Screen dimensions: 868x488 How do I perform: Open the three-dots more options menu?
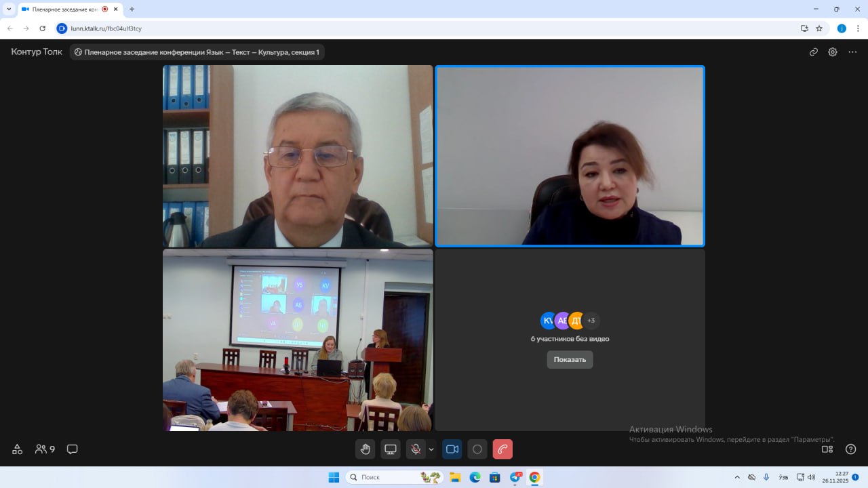coord(852,52)
